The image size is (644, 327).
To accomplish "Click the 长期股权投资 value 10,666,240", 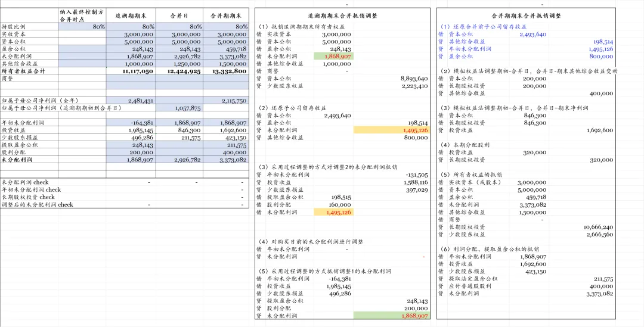I will pyautogui.click(x=598, y=226).
